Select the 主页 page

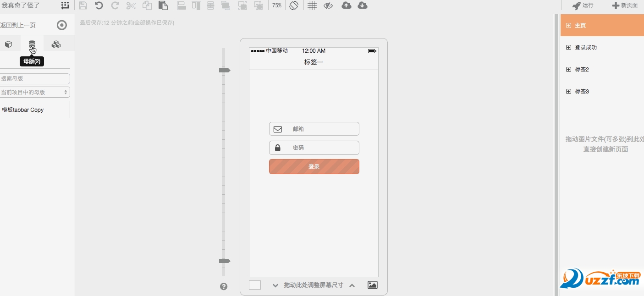(602, 25)
